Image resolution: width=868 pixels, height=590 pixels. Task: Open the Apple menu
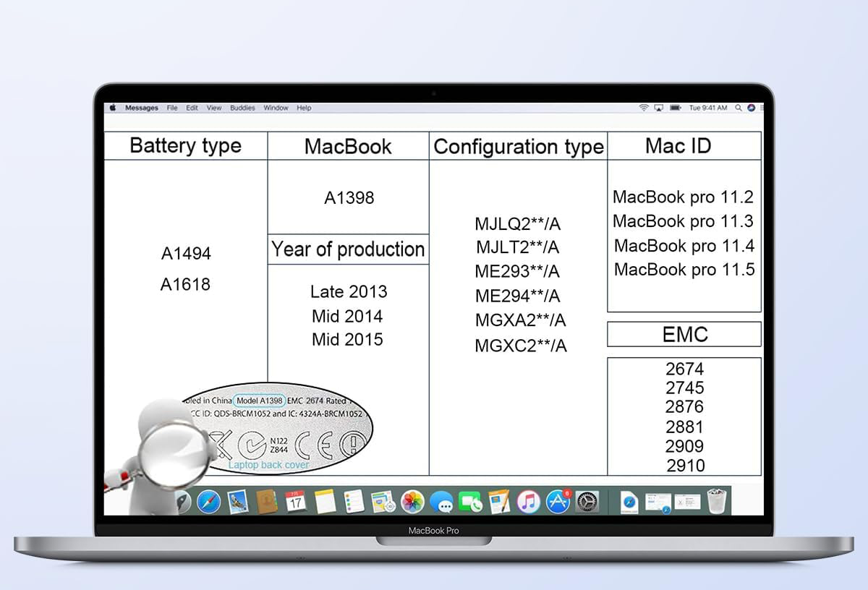coord(113,108)
